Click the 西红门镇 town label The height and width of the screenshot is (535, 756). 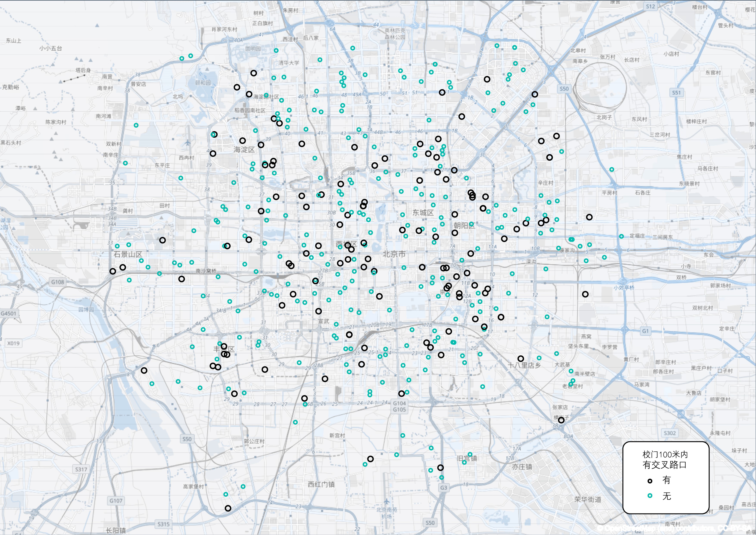[x=321, y=484]
